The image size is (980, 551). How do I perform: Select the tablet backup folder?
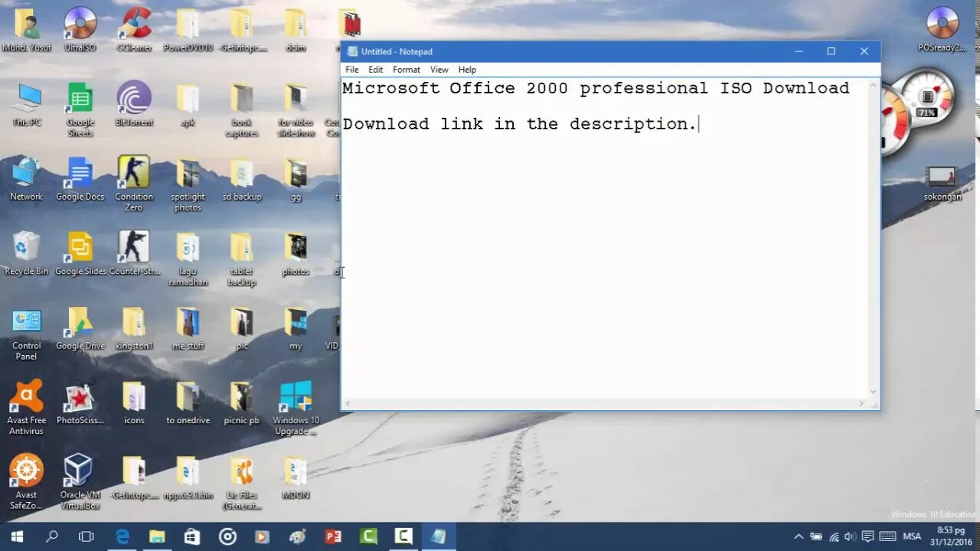click(242, 259)
